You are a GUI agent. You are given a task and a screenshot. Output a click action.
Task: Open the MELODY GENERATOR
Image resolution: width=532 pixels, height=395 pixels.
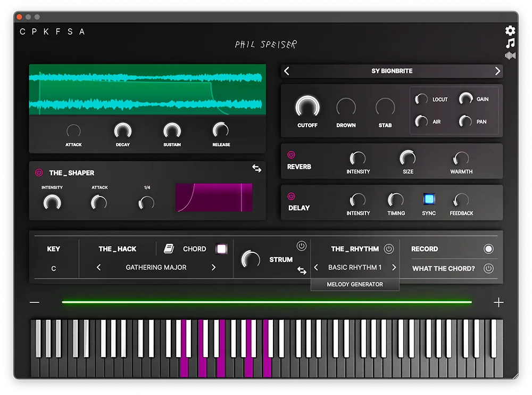click(x=355, y=284)
